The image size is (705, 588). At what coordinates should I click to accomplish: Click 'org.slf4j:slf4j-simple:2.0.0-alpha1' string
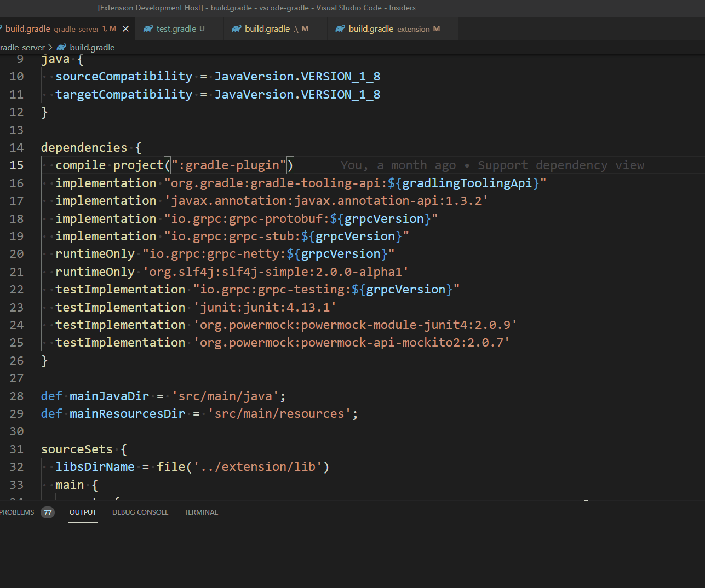pyautogui.click(x=276, y=272)
